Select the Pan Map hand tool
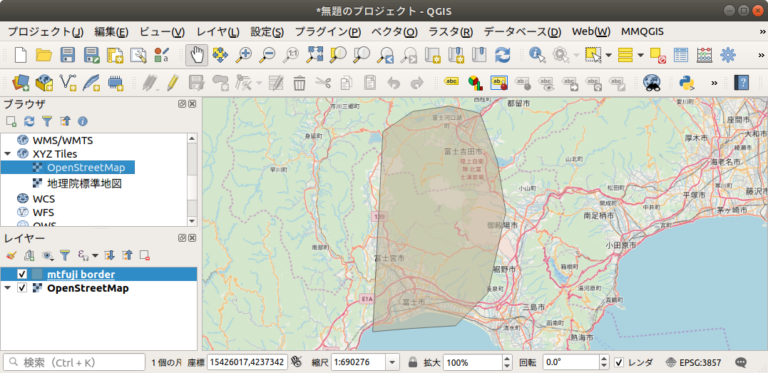This screenshot has width=768, height=373. pos(196,54)
